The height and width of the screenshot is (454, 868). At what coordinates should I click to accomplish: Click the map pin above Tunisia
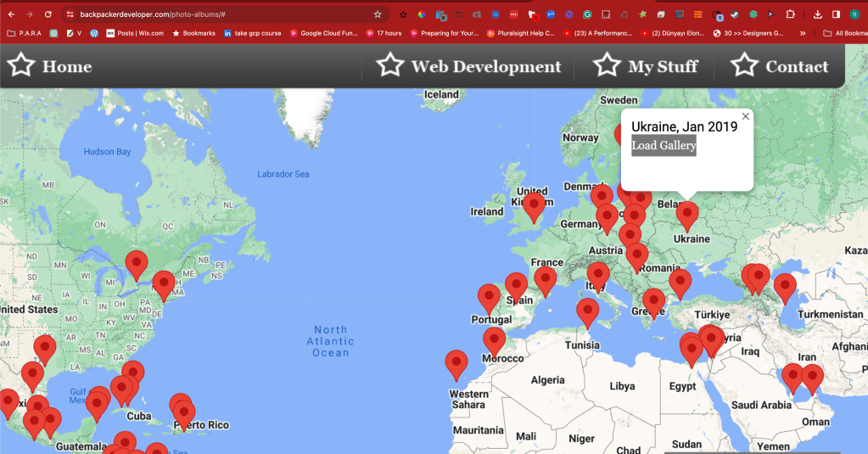coord(587,313)
